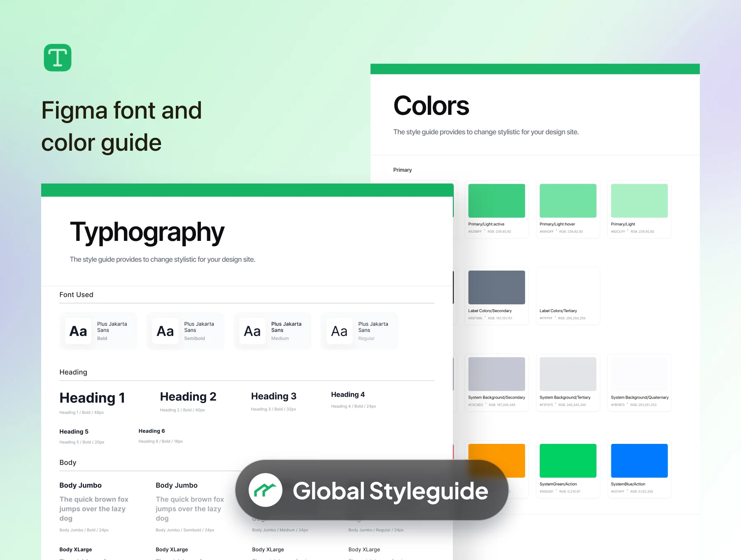Select the Aa sample for Plus Jakarta Sans Regular
The width and height of the screenshot is (741, 560).
pyautogui.click(x=339, y=331)
